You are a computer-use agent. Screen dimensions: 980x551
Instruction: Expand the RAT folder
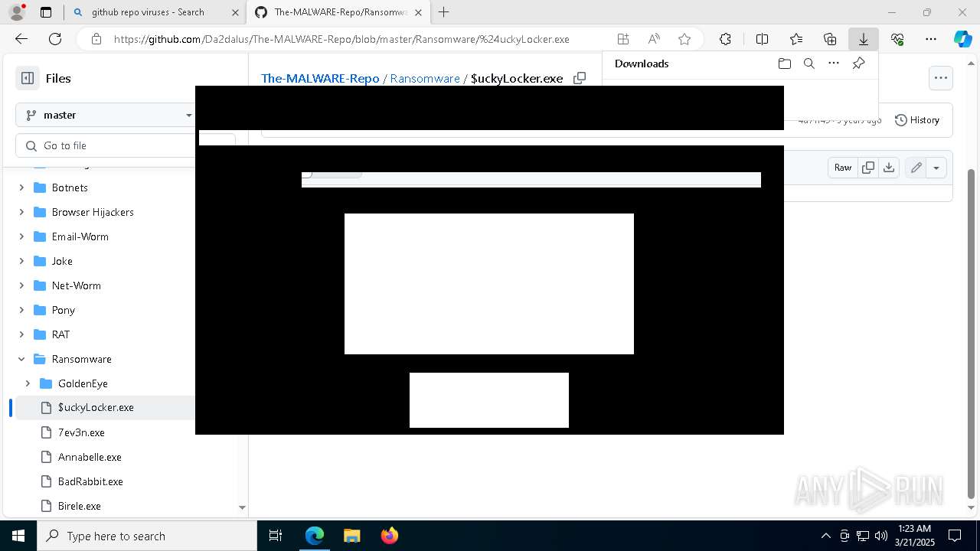21,334
